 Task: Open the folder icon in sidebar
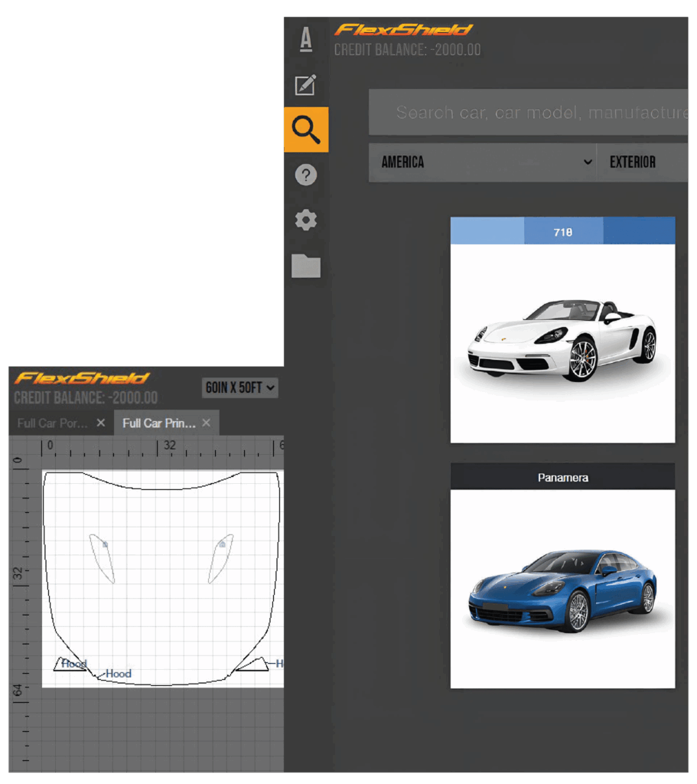[x=306, y=266]
